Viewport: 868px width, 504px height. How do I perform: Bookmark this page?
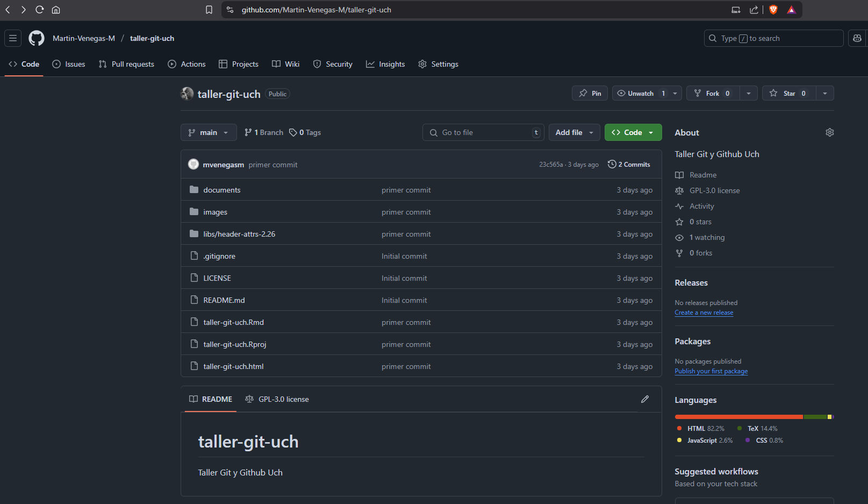pyautogui.click(x=209, y=10)
